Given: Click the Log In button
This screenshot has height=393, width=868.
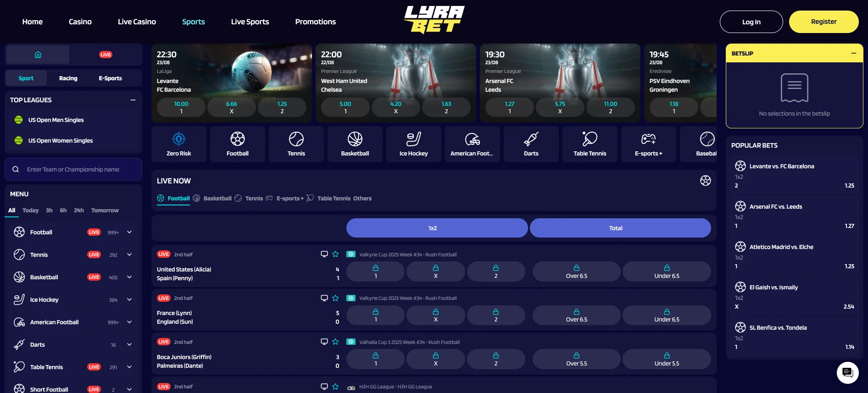Looking at the screenshot, I should pos(751,22).
